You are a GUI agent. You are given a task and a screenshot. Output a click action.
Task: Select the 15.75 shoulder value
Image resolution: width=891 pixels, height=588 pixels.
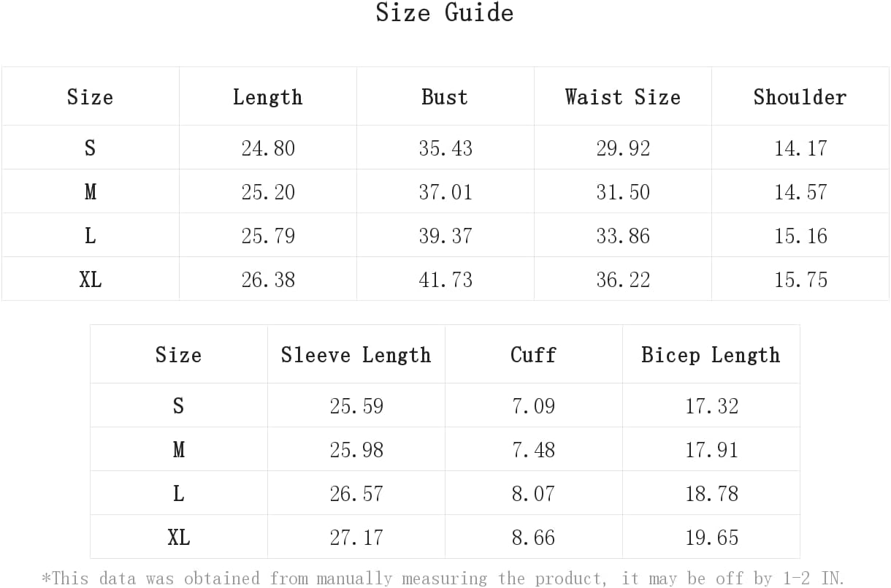coord(800,280)
